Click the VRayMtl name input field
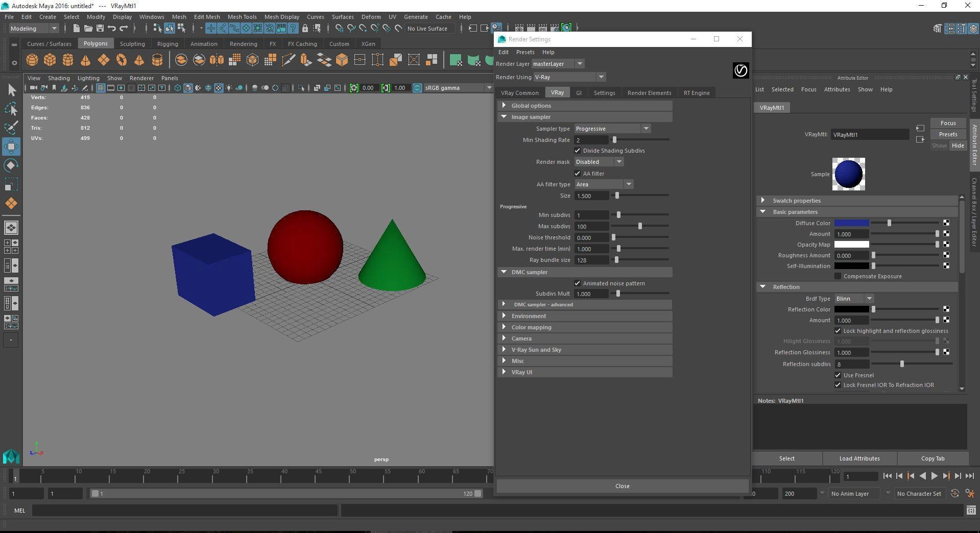 pyautogui.click(x=870, y=135)
